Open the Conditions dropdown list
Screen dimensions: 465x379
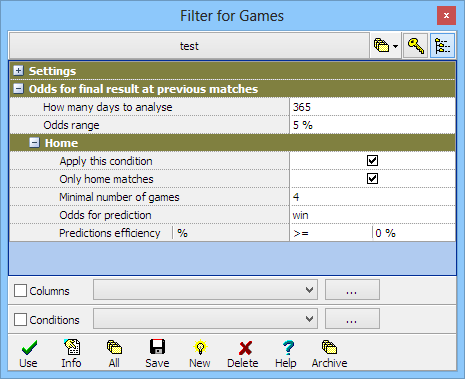205,319
